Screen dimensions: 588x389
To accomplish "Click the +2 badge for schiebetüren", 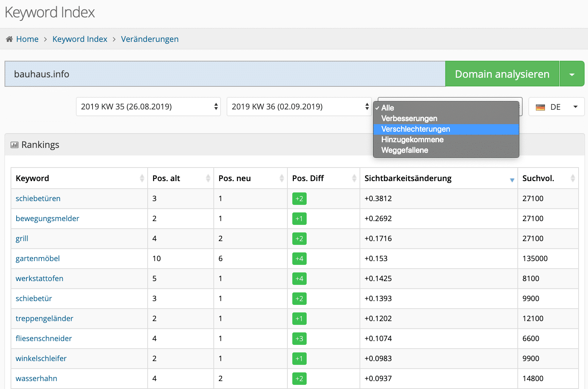I will pos(299,198).
